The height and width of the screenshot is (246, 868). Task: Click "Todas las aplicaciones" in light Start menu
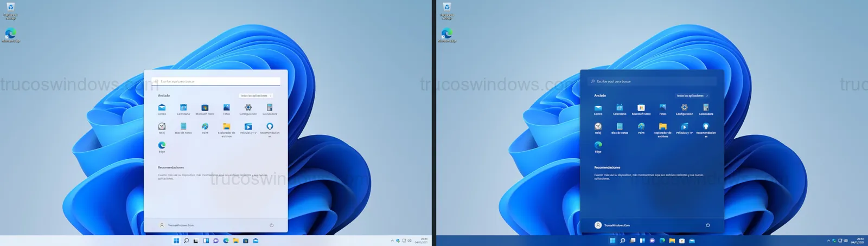tap(256, 96)
